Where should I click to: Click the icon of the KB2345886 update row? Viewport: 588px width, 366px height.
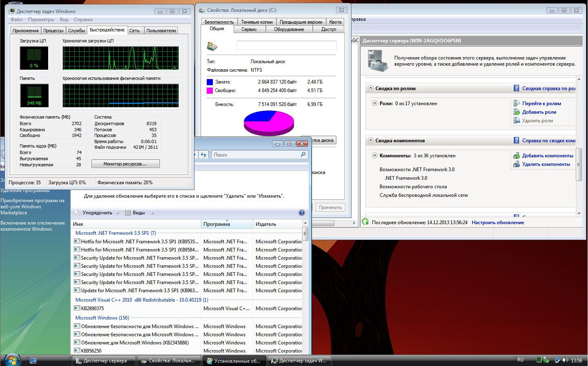pos(77,342)
